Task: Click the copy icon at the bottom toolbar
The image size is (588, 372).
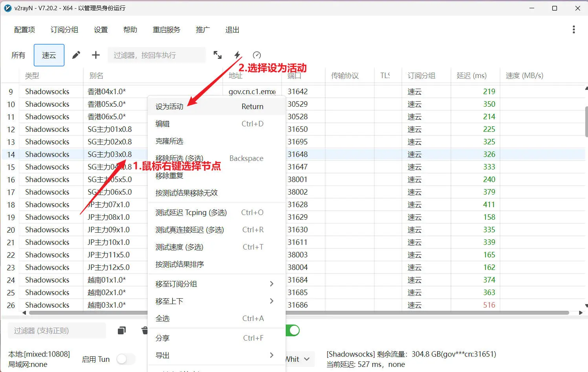Action: coord(122,330)
